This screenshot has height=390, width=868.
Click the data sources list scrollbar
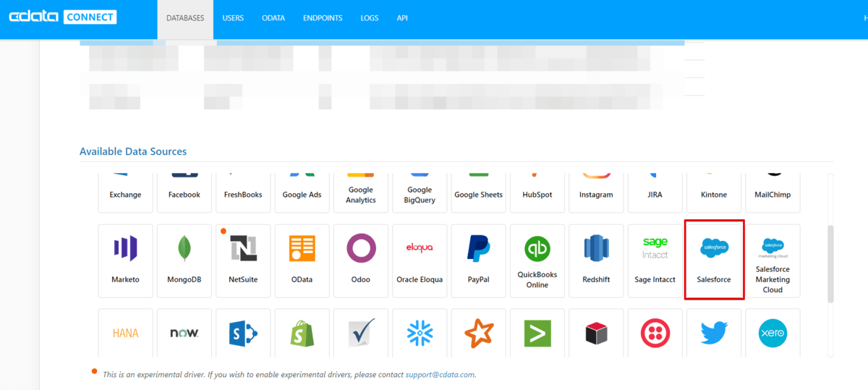(x=830, y=264)
